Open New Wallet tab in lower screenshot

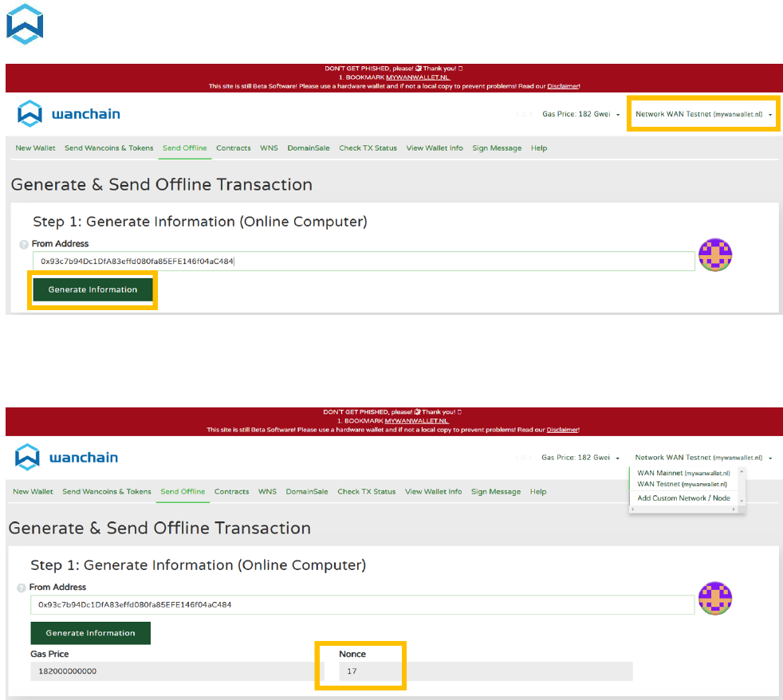pos(33,492)
